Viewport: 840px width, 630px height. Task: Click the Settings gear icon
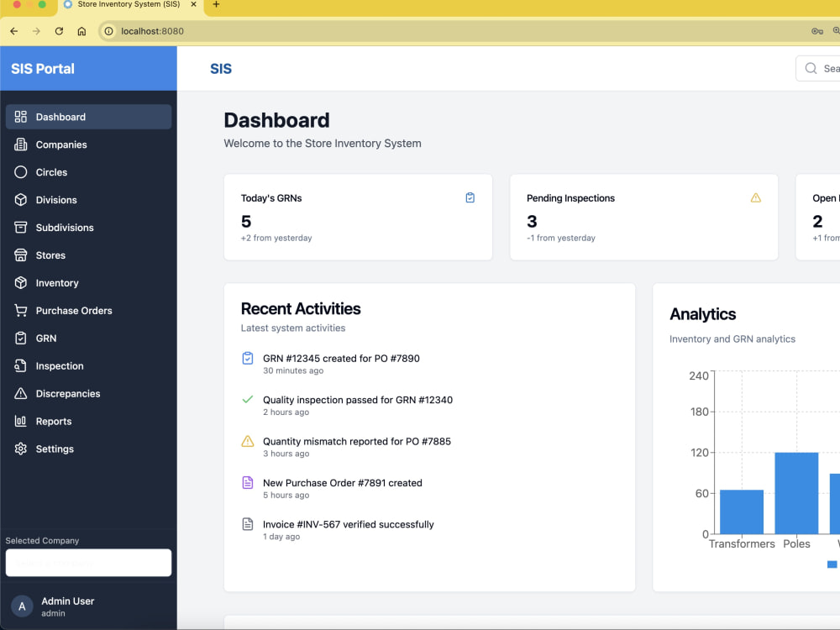pyautogui.click(x=20, y=449)
